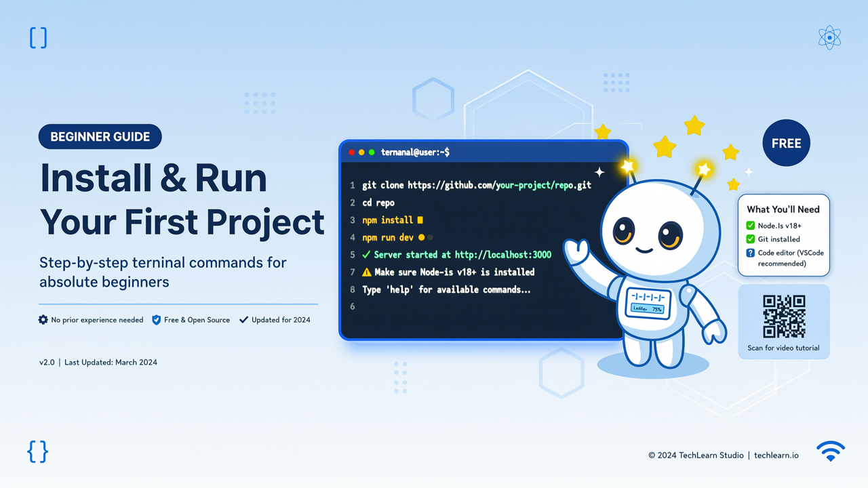Click the yellow warning triangle in terminal
The width and height of the screenshot is (868, 488).
[367, 272]
